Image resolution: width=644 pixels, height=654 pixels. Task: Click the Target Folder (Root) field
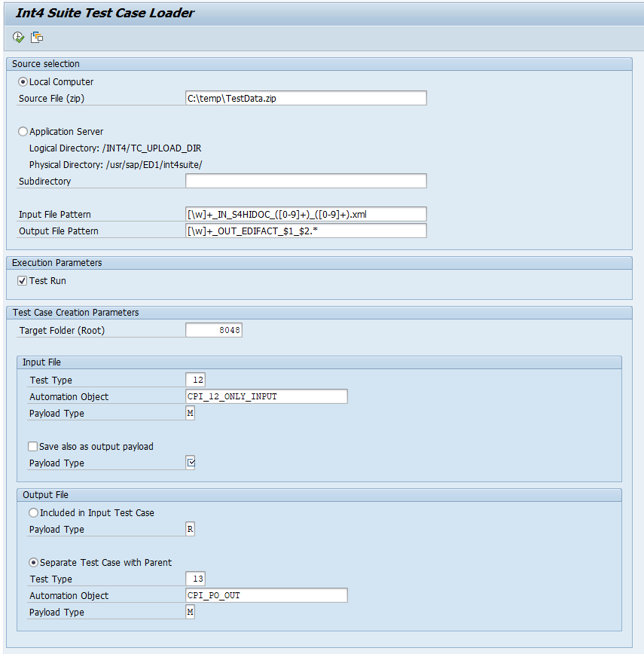(x=214, y=330)
